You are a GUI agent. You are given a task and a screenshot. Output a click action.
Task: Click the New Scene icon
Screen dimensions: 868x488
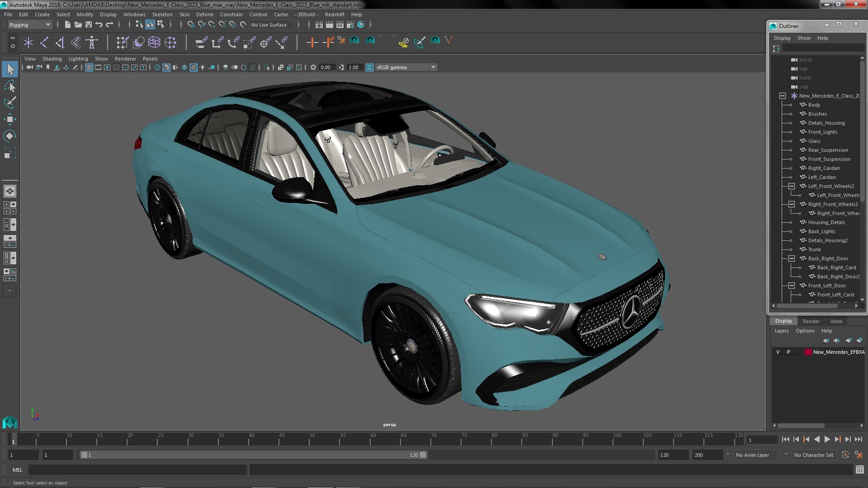67,25
